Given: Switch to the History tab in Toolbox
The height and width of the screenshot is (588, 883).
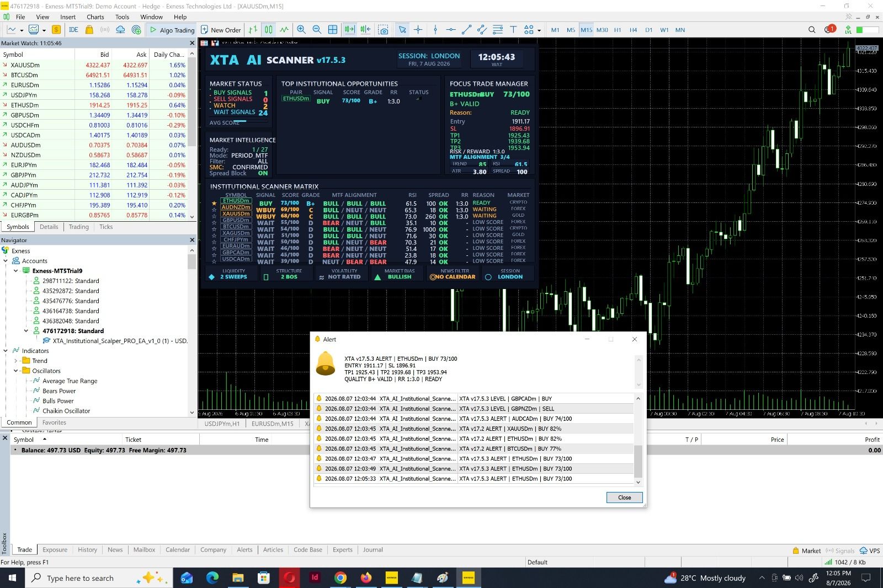Looking at the screenshot, I should pyautogui.click(x=87, y=549).
